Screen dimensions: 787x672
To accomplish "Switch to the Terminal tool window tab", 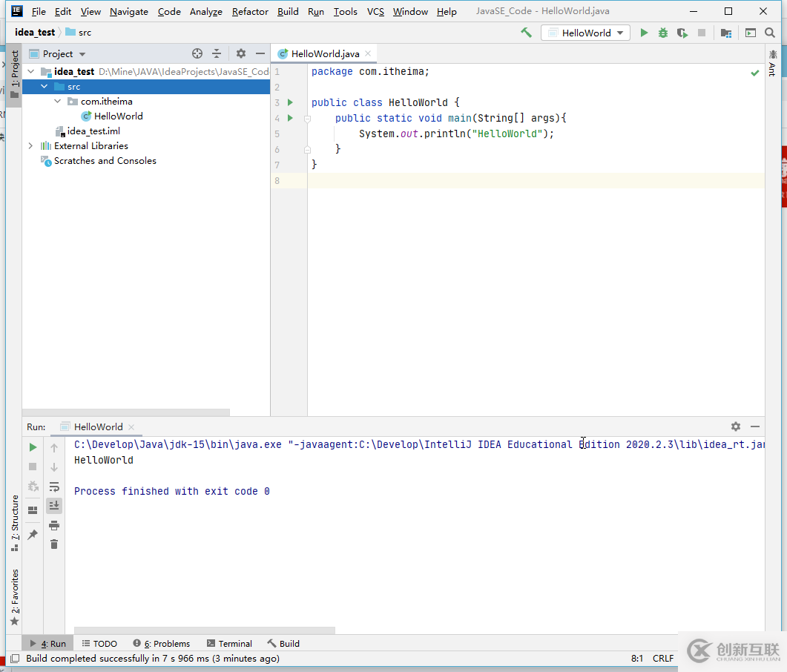I will [x=229, y=644].
